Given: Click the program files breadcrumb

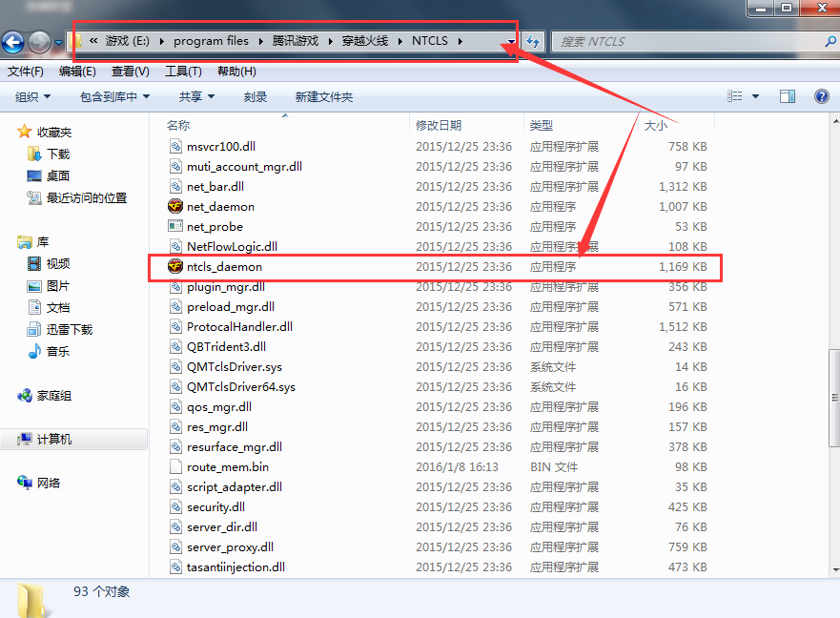Looking at the screenshot, I should click(211, 41).
